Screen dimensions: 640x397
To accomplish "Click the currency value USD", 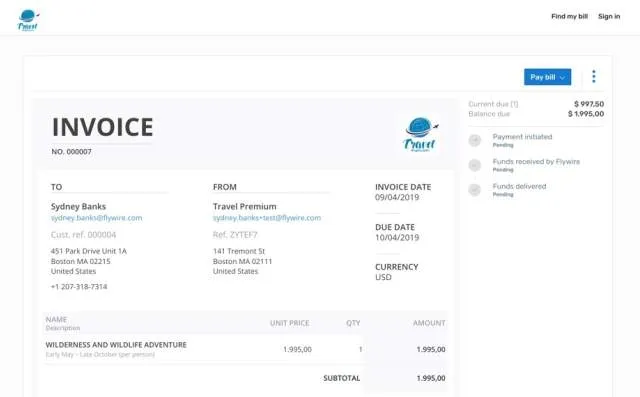I will click(x=383, y=277).
